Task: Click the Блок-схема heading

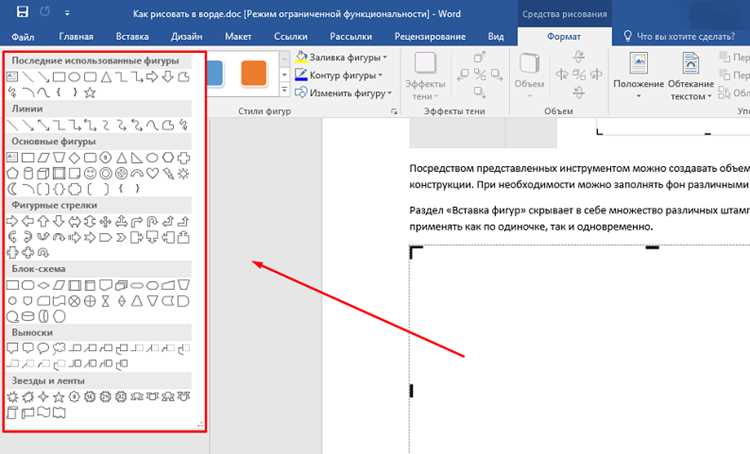Action: [x=38, y=269]
